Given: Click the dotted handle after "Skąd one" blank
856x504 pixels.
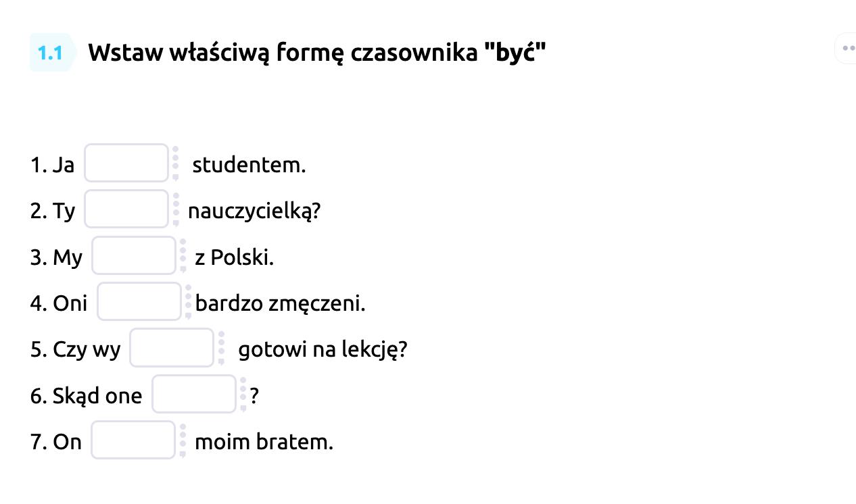Looking at the screenshot, I should 243,394.
